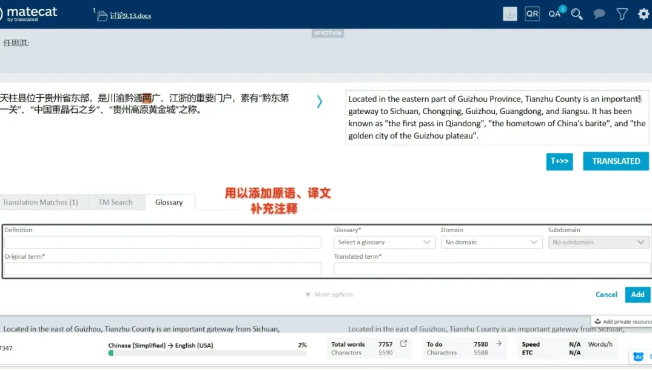Click the To do count 7580
Image resolution: width=652 pixels, height=370 pixels.
click(x=481, y=344)
